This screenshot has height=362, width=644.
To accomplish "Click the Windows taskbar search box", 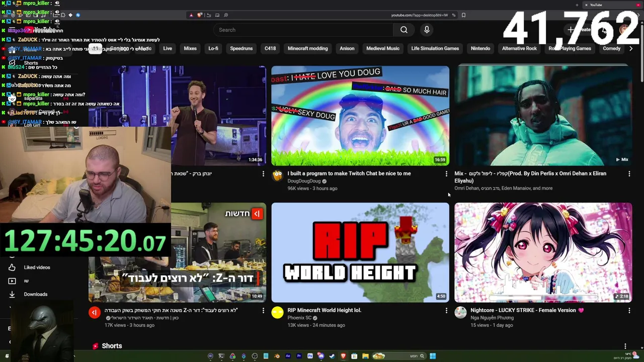I will 399,356.
